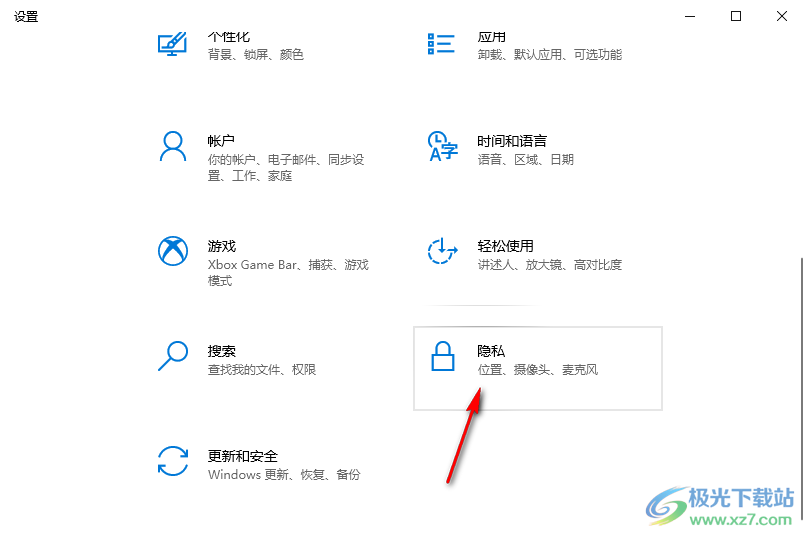Click the 搜索 settings title
This screenshot has width=805, height=536.
pyautogui.click(x=221, y=351)
